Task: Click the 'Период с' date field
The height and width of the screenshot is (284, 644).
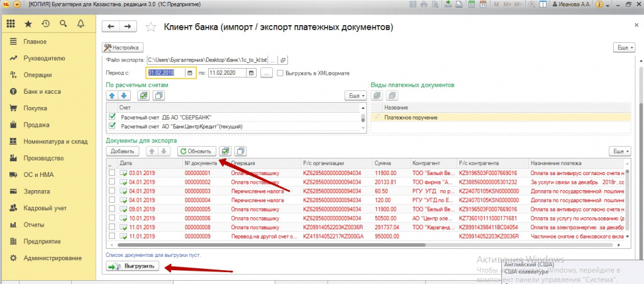Action: pyautogui.click(x=166, y=73)
